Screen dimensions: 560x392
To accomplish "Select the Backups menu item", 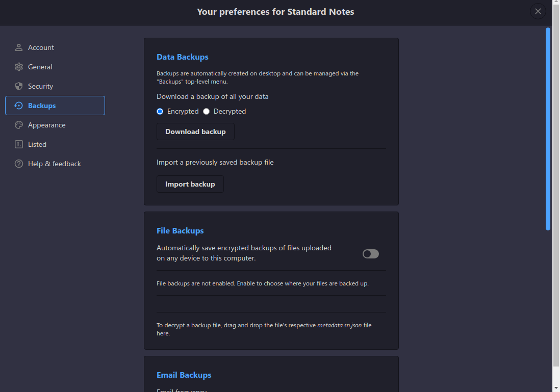I will pos(55,106).
